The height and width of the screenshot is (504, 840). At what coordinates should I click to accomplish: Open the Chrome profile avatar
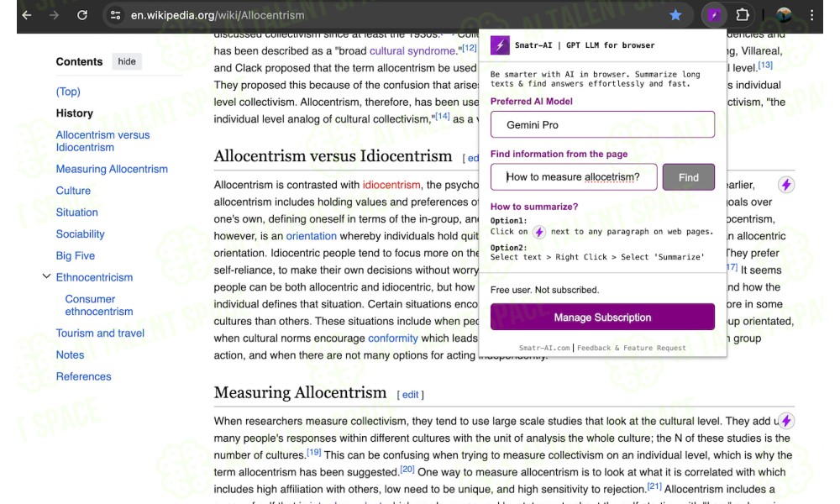coord(784,15)
